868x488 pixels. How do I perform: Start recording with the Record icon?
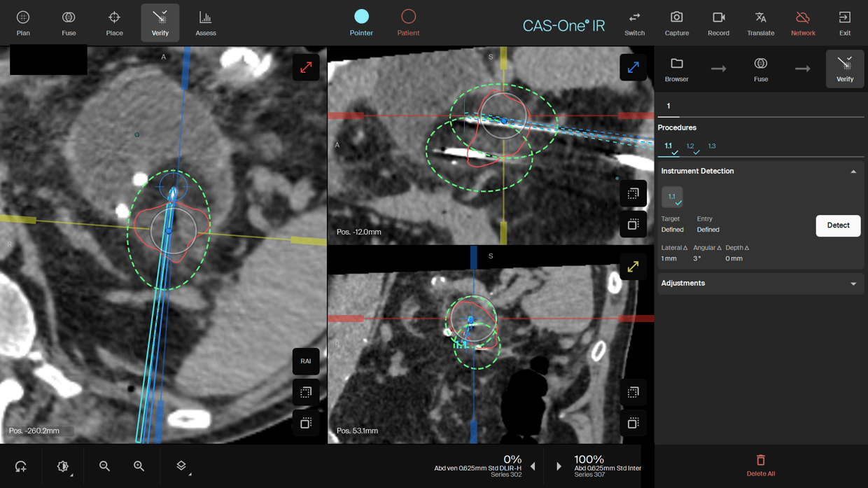point(718,23)
